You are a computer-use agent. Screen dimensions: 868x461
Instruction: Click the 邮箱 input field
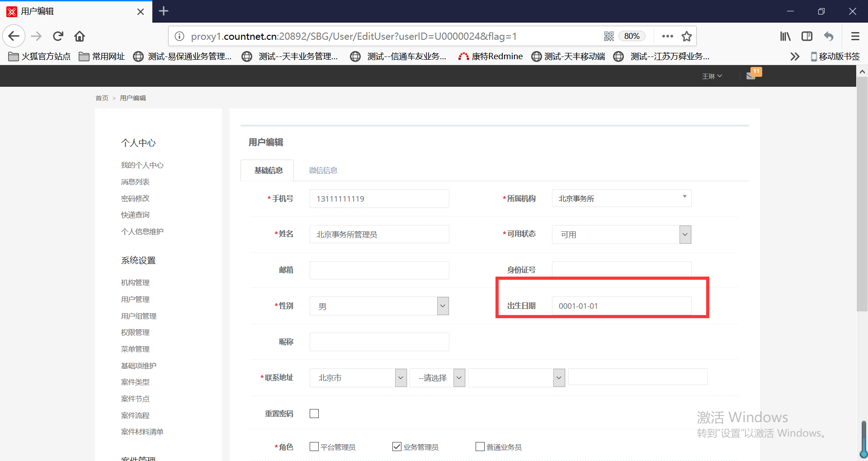379,270
